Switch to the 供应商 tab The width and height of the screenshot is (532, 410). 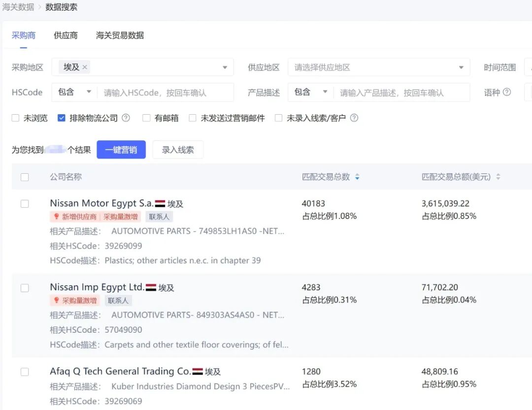pyautogui.click(x=65, y=35)
